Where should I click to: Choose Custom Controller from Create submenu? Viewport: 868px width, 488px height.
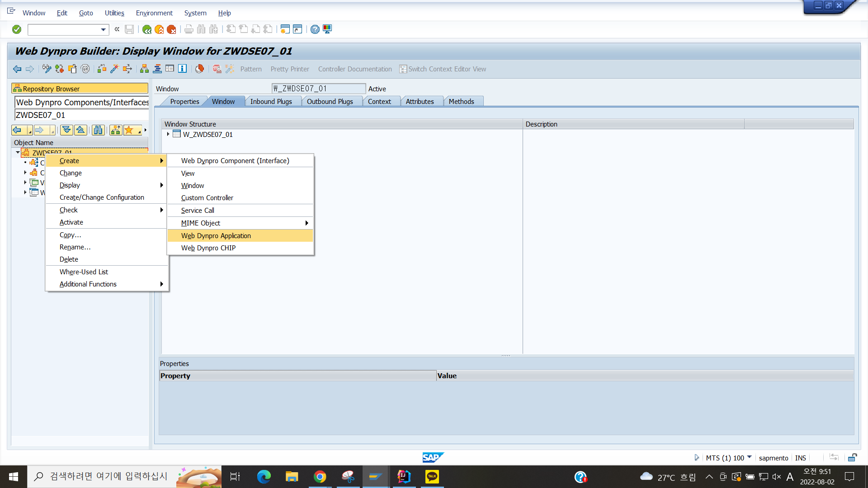coord(240,198)
